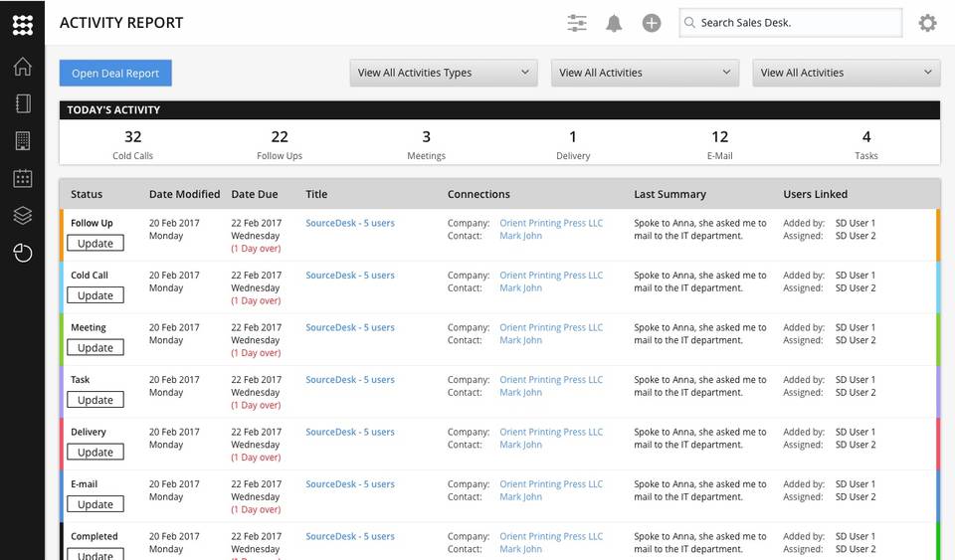Open SourceDesk - 5 users in Follow Up row
955x560 pixels.
click(x=350, y=223)
